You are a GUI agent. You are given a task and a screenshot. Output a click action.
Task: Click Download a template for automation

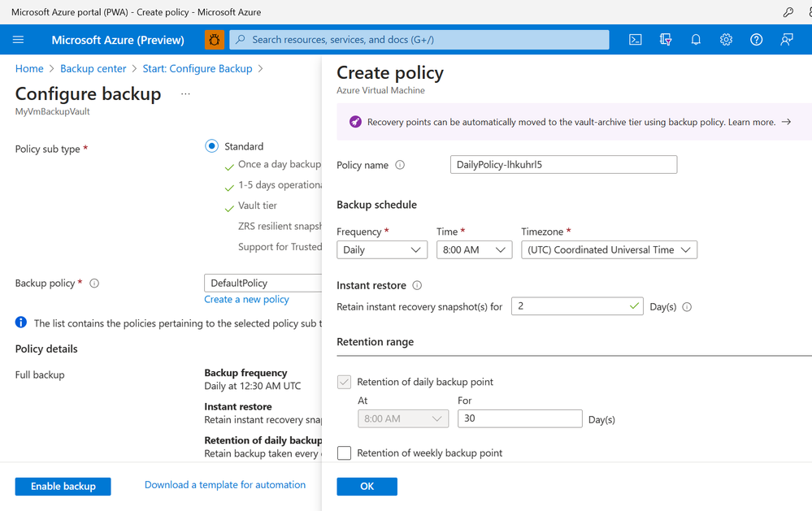coord(225,485)
